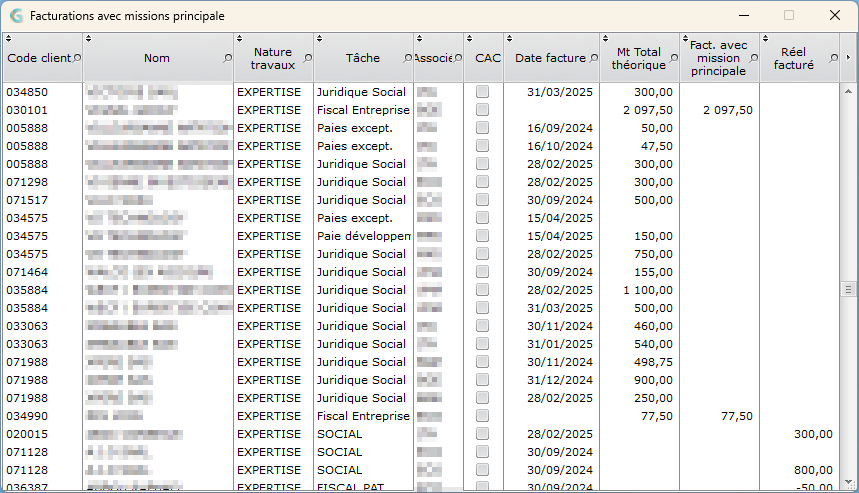This screenshot has width=859, height=493.
Task: Click sort arrows above Mt Total théorique
Action: (605, 38)
